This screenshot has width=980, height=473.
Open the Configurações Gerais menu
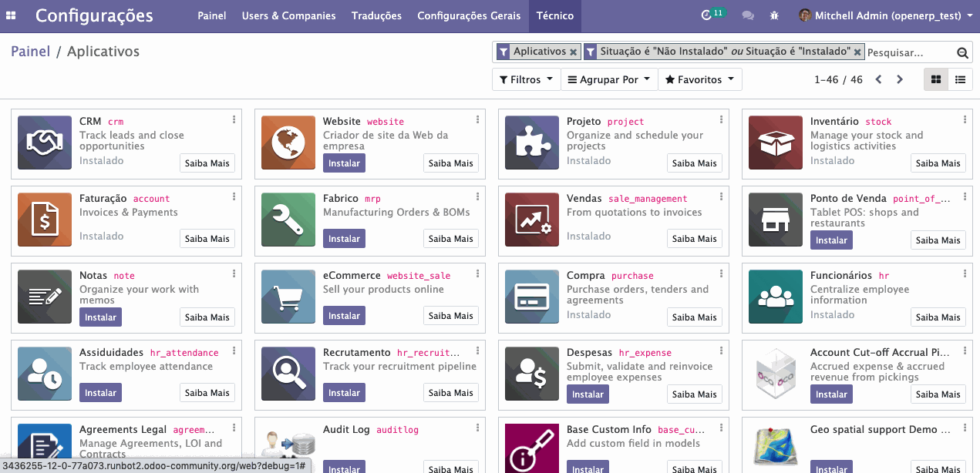tap(469, 15)
